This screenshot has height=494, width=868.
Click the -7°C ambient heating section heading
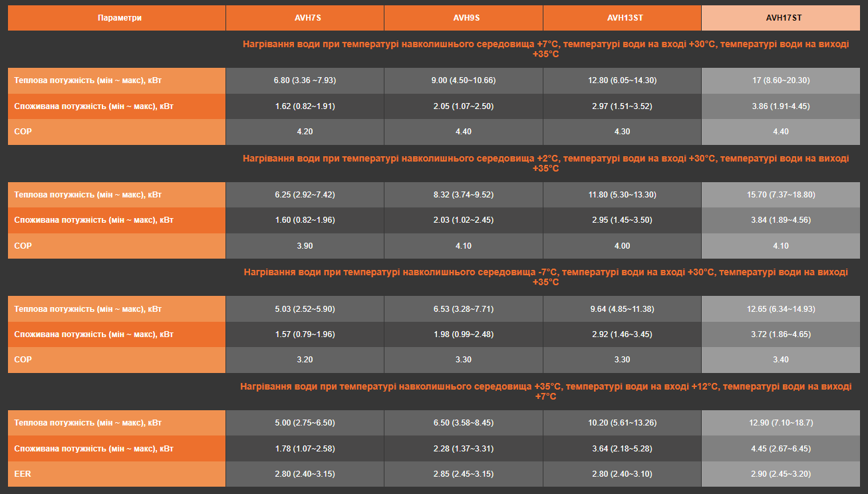(545, 277)
